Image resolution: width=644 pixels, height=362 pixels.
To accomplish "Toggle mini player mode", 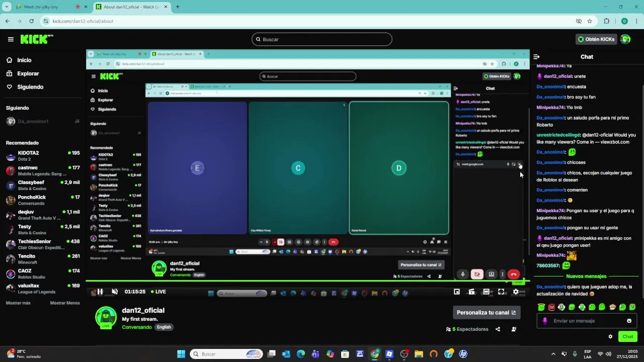I will [x=457, y=292].
